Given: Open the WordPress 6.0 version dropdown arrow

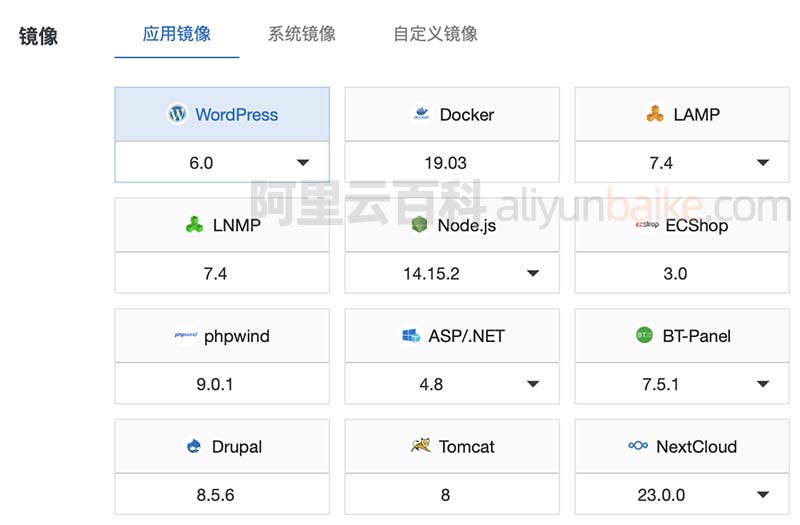Looking at the screenshot, I should pyautogui.click(x=303, y=163).
